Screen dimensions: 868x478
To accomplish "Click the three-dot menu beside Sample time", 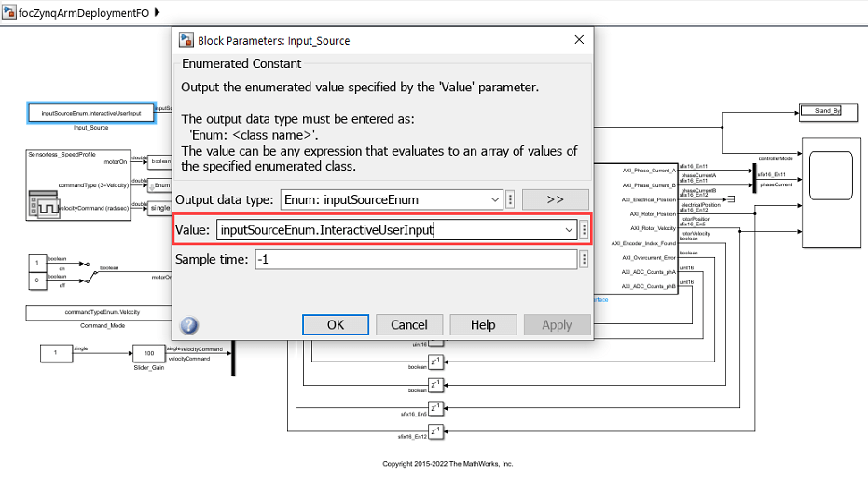I will 584,259.
